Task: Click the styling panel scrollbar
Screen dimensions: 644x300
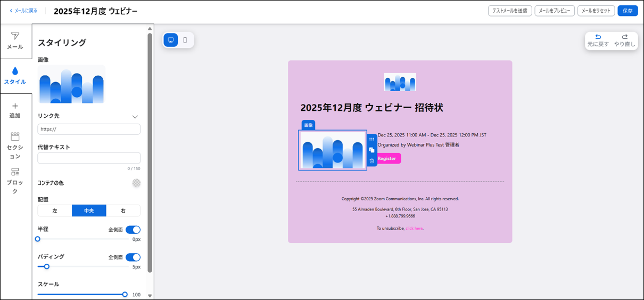Action: click(150, 153)
